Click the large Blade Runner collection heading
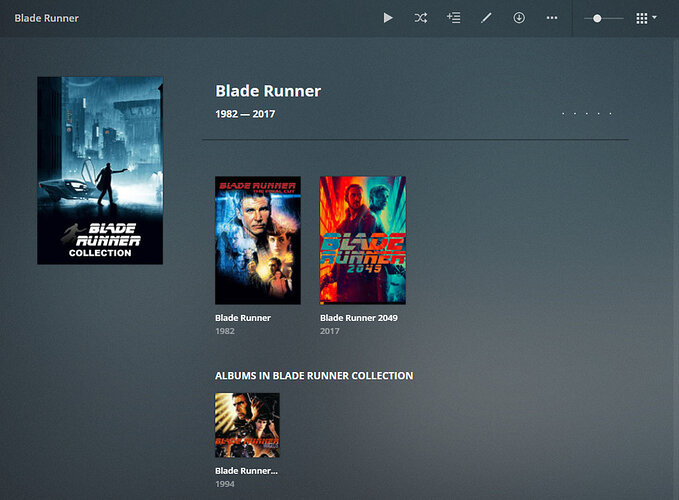 tap(268, 91)
